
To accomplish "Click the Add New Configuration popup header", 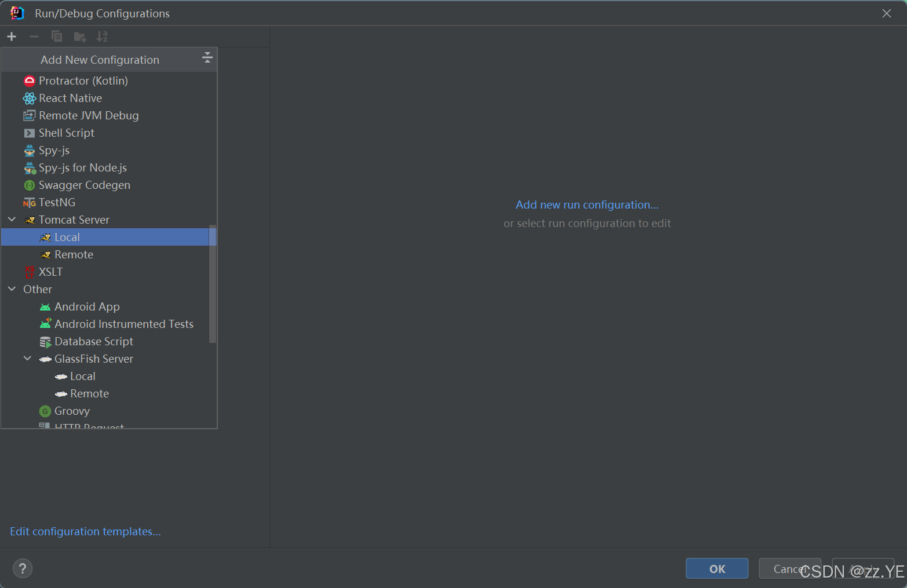I will pyautogui.click(x=109, y=60).
